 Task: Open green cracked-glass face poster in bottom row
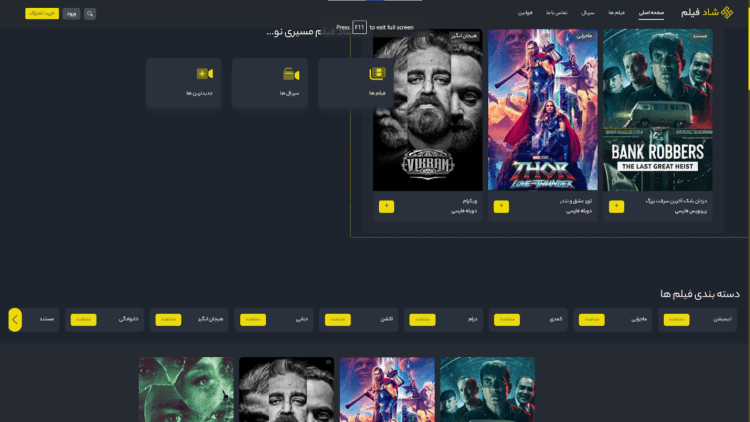tap(186, 389)
